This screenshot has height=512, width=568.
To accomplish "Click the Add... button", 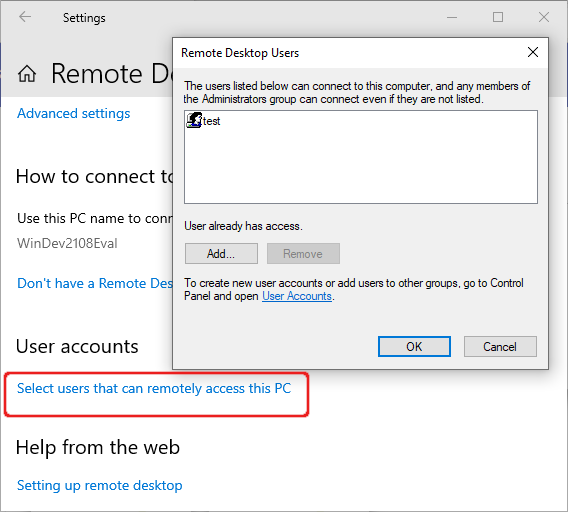I will click(x=221, y=254).
